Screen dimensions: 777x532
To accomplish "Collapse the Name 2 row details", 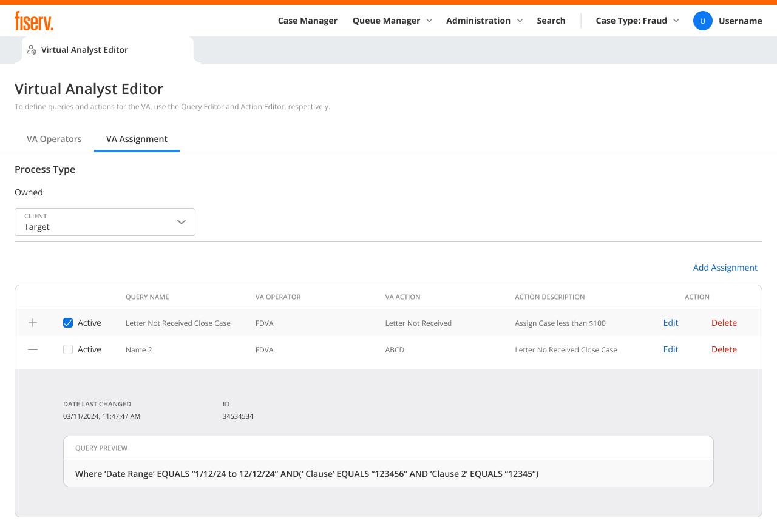I will (x=33, y=349).
